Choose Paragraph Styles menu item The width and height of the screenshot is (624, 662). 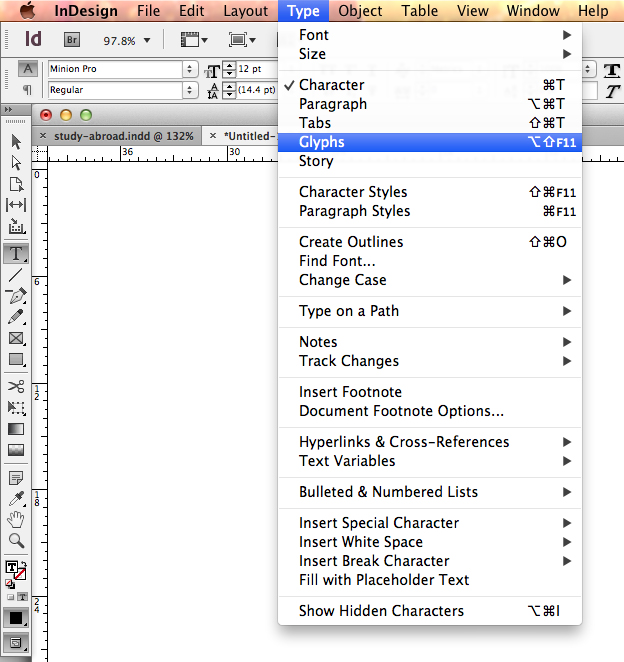tap(430, 211)
